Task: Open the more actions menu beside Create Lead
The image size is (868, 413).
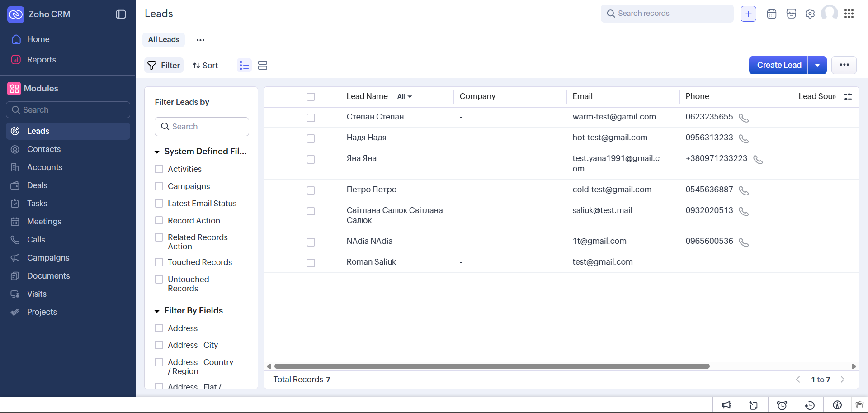Action: (844, 65)
